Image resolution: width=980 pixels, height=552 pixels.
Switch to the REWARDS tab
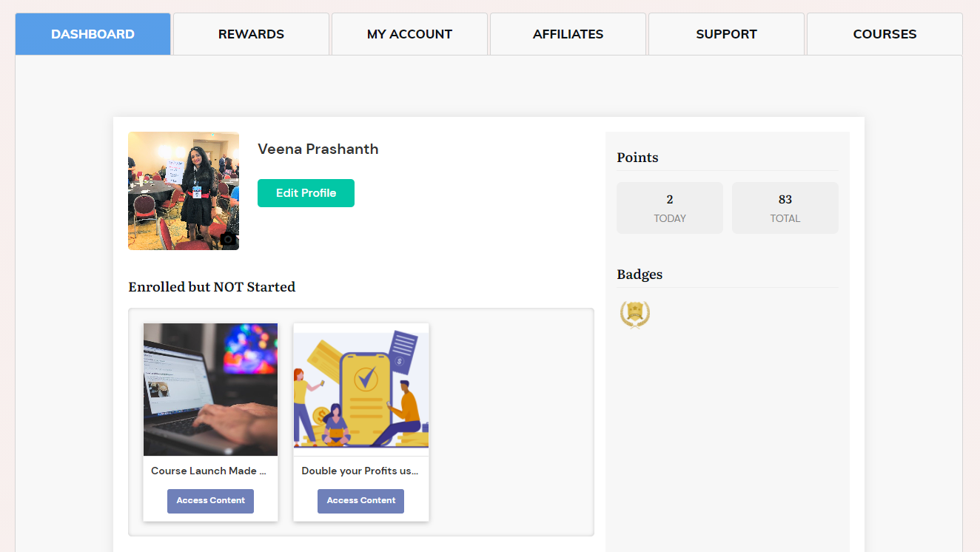251,33
